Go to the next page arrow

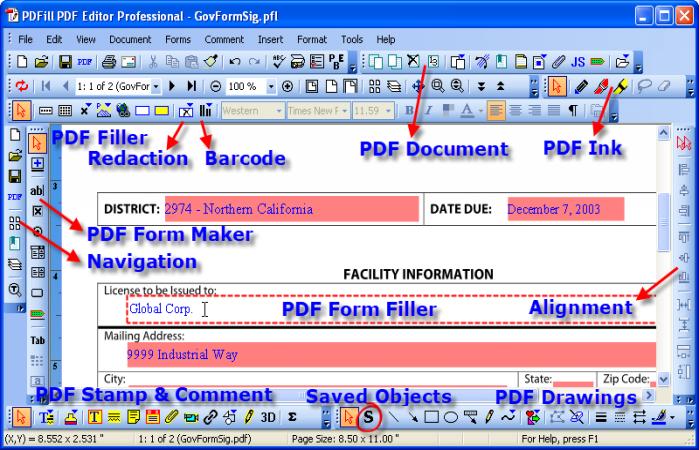coord(172,86)
